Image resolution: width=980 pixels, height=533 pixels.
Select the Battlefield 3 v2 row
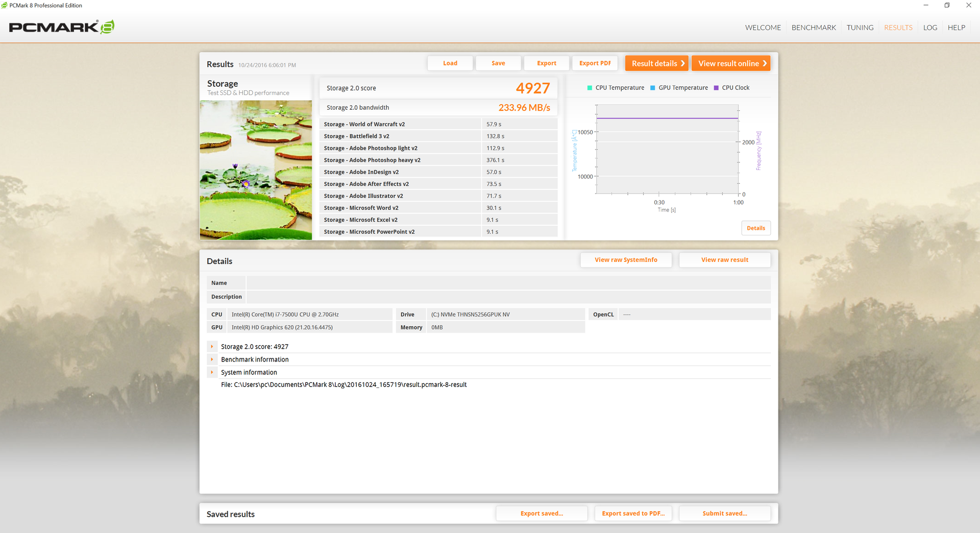click(x=438, y=136)
